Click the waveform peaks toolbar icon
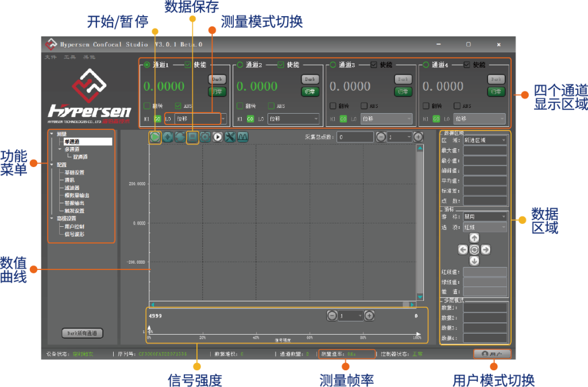The height and width of the screenshot is (387, 588). 242,137
